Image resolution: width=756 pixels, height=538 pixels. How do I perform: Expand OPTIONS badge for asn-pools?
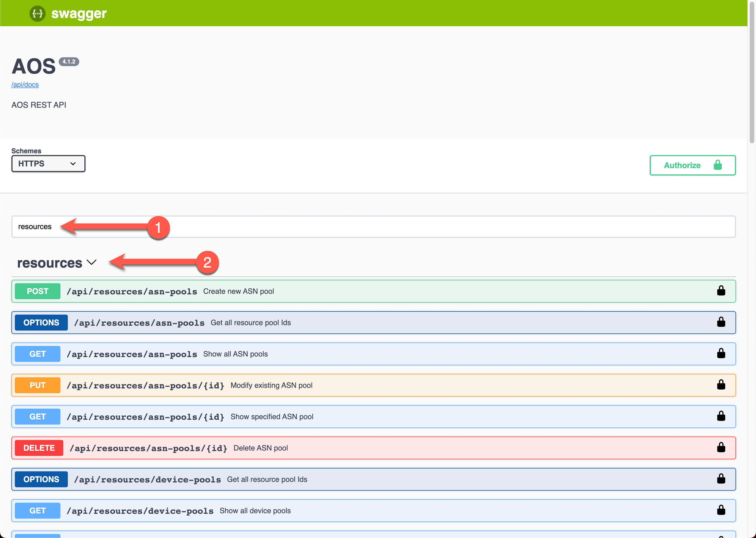pos(41,323)
